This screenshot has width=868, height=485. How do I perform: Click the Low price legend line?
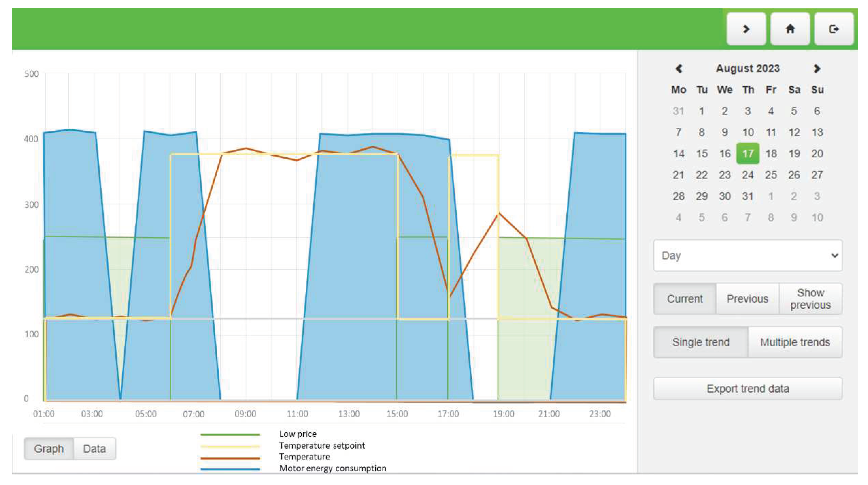click(x=230, y=434)
